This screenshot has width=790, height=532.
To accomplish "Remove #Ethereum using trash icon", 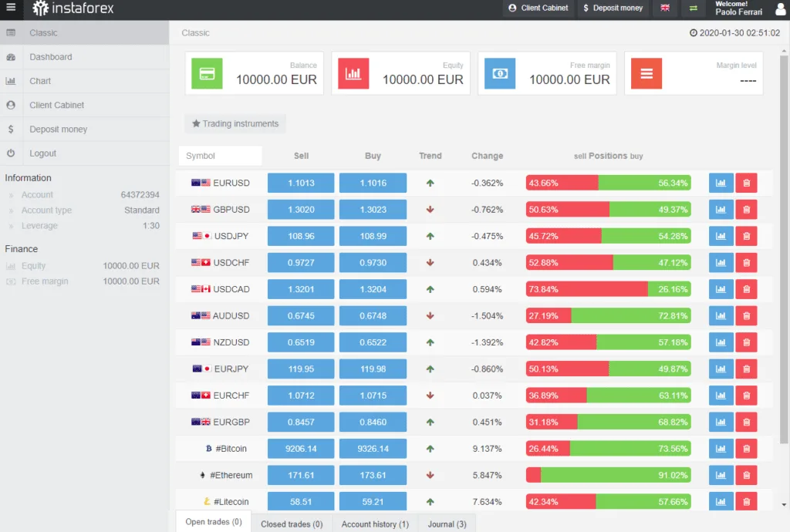I will (746, 475).
